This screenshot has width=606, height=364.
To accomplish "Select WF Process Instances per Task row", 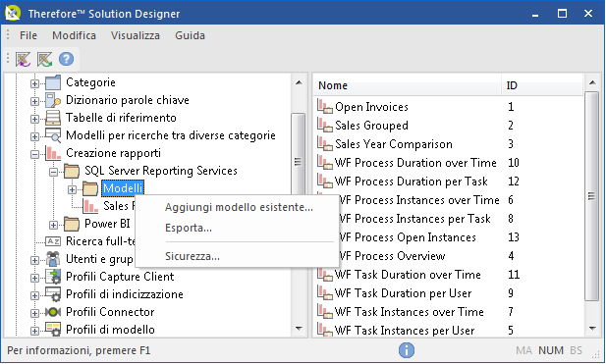I will [x=414, y=219].
